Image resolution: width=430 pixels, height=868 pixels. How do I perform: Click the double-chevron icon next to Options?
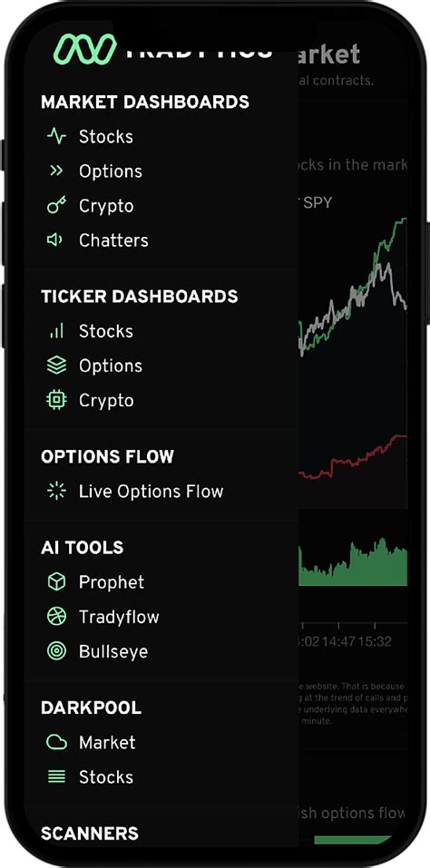(56, 171)
